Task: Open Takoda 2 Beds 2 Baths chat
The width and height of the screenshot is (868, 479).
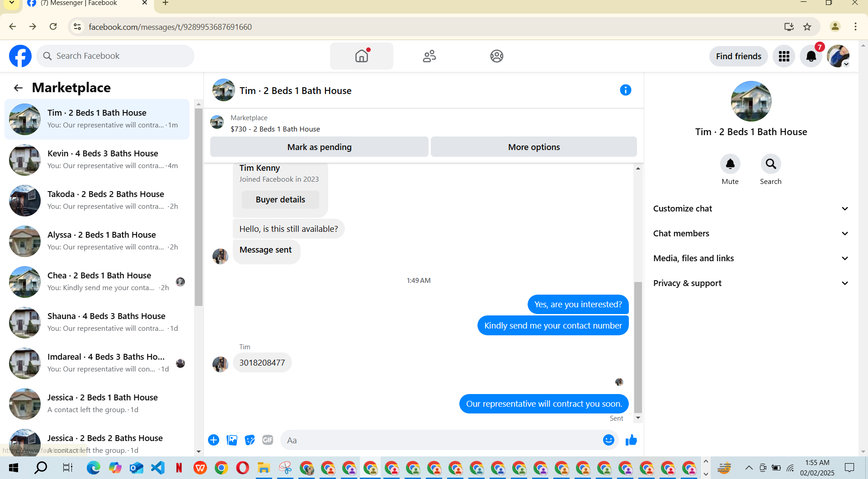Action: 97,200
